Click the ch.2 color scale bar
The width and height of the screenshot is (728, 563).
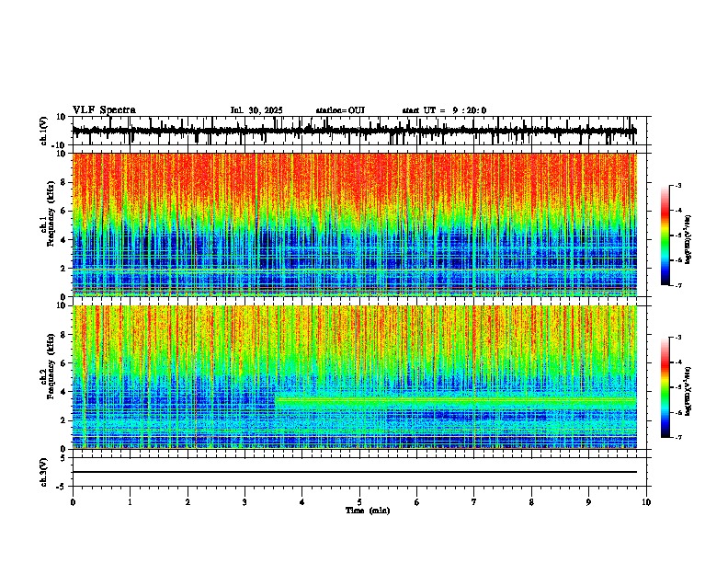coord(665,387)
